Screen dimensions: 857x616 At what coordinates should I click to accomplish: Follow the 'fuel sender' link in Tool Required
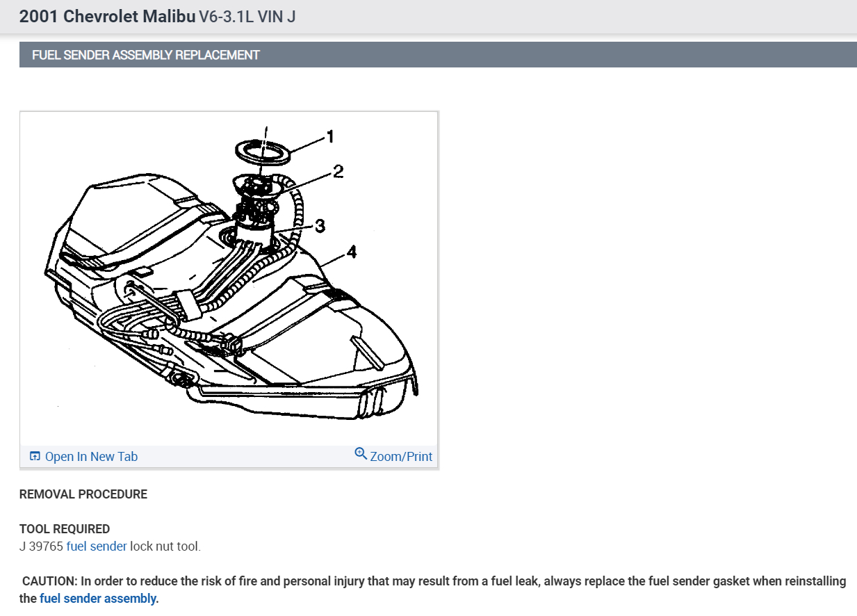97,546
